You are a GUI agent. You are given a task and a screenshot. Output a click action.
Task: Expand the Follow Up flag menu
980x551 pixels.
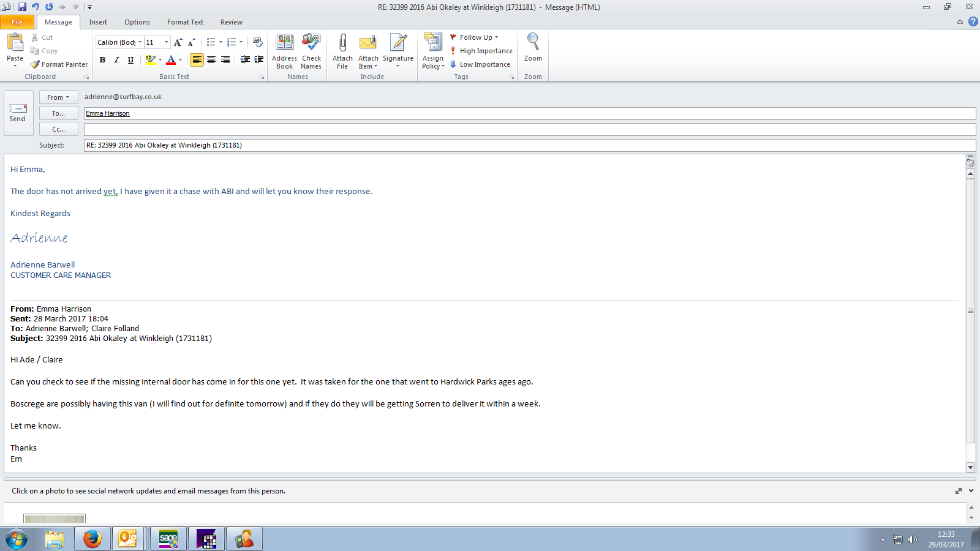(x=475, y=37)
